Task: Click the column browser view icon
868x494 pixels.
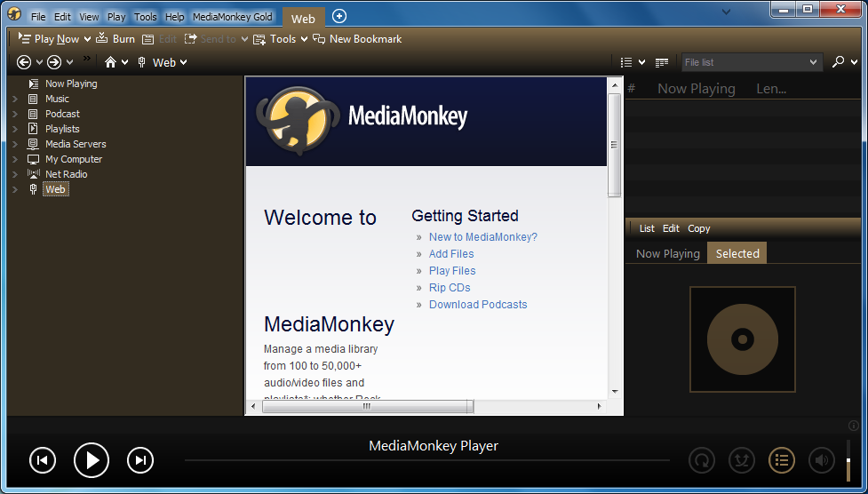Action: coord(662,62)
